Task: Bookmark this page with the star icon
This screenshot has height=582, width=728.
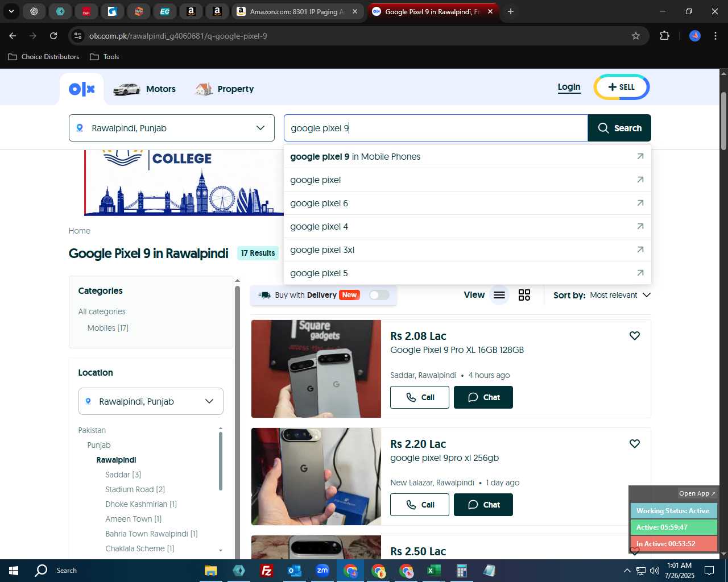Action: [x=636, y=36]
